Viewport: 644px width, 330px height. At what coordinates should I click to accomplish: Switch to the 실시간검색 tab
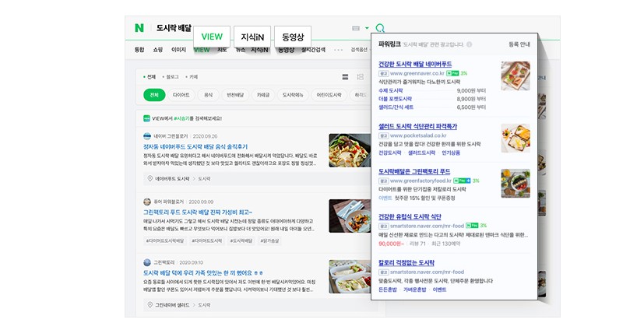(313, 50)
